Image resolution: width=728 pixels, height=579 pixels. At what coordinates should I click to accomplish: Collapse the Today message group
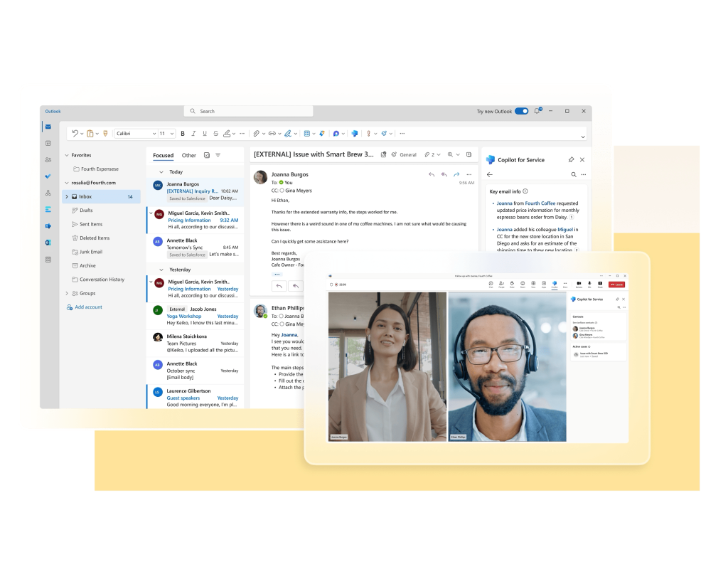click(x=161, y=172)
